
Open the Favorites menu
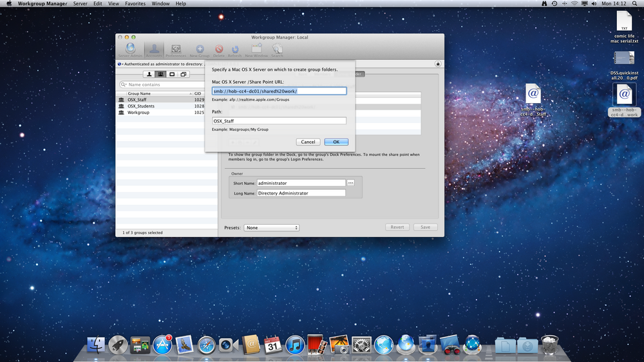tap(135, 4)
